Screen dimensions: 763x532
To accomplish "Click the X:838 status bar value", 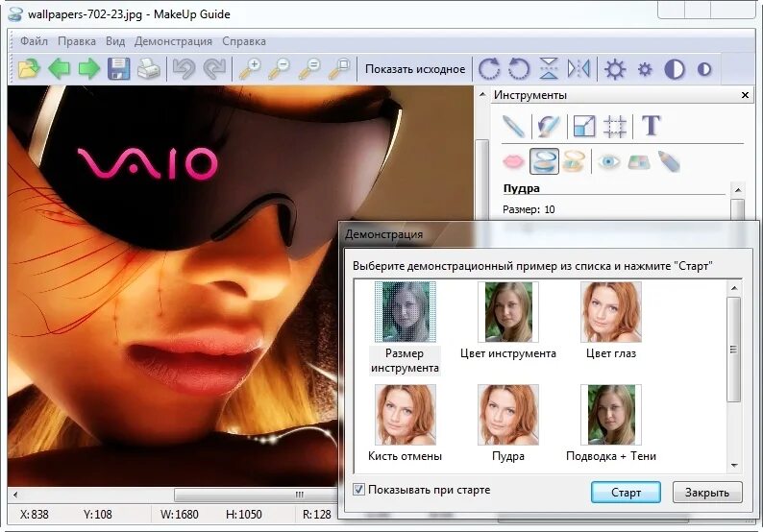I will (x=34, y=514).
